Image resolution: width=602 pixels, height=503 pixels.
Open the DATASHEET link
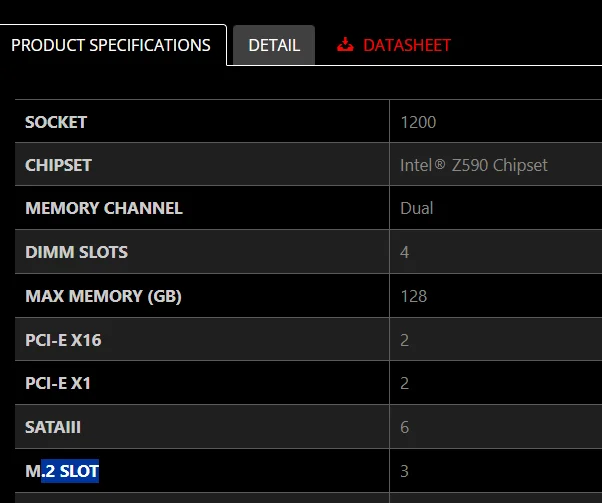tap(406, 45)
